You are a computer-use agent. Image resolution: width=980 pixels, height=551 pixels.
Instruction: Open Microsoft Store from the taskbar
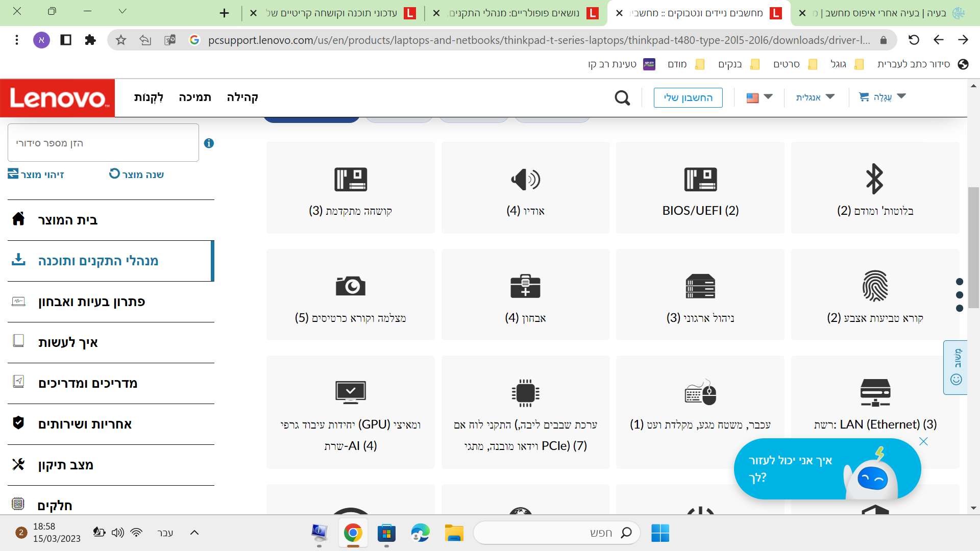[386, 533]
